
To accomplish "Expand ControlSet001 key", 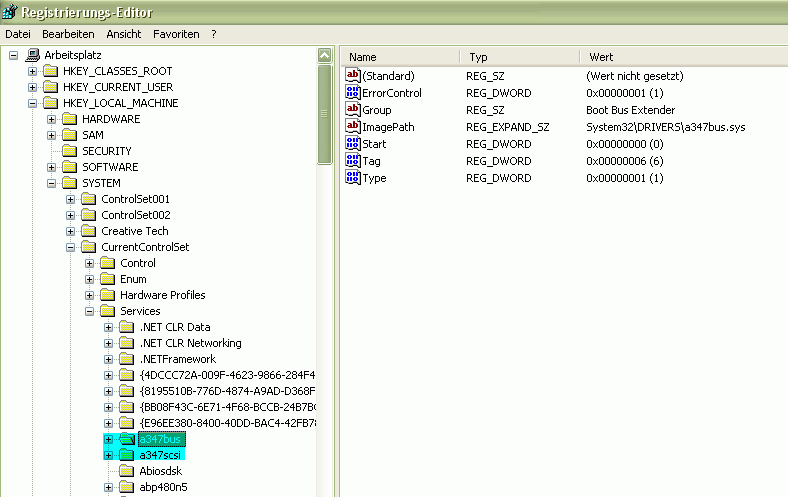I will coord(71,200).
